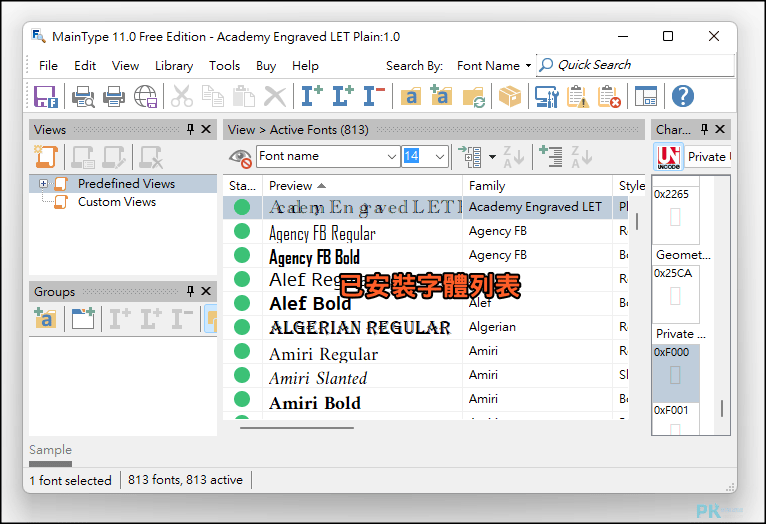The image size is (766, 524).
Task: Click the Sta... status column header
Action: tap(243, 186)
